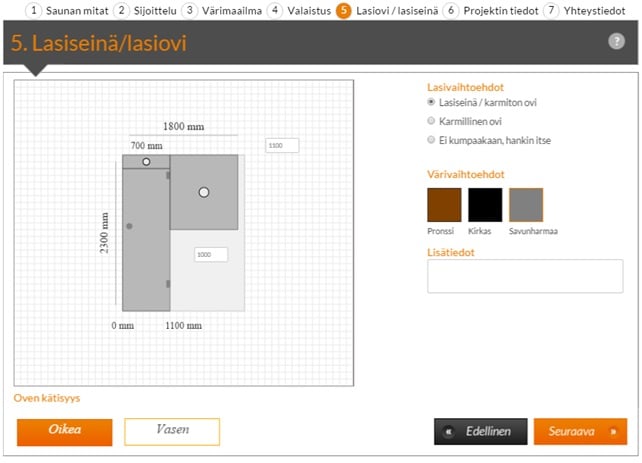Click the large circle in the grey square
Viewport: 642px width, 463px height.
click(204, 191)
